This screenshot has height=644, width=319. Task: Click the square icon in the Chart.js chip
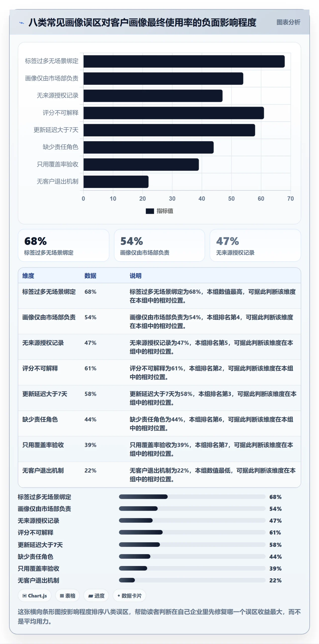(x=25, y=596)
